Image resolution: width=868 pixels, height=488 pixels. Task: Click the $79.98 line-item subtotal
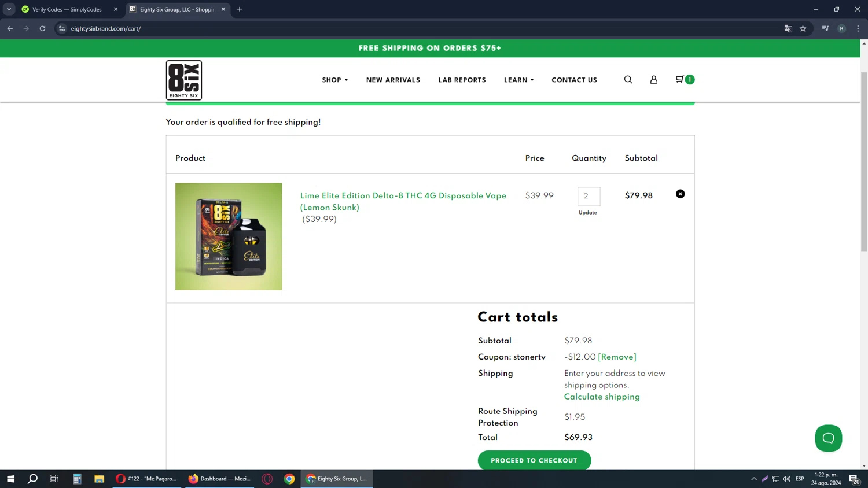point(639,196)
